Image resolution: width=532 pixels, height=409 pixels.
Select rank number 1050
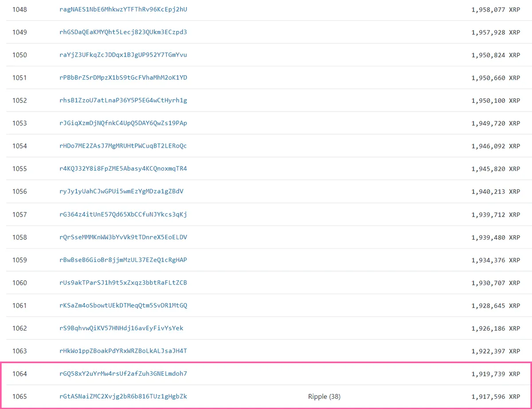(x=20, y=55)
